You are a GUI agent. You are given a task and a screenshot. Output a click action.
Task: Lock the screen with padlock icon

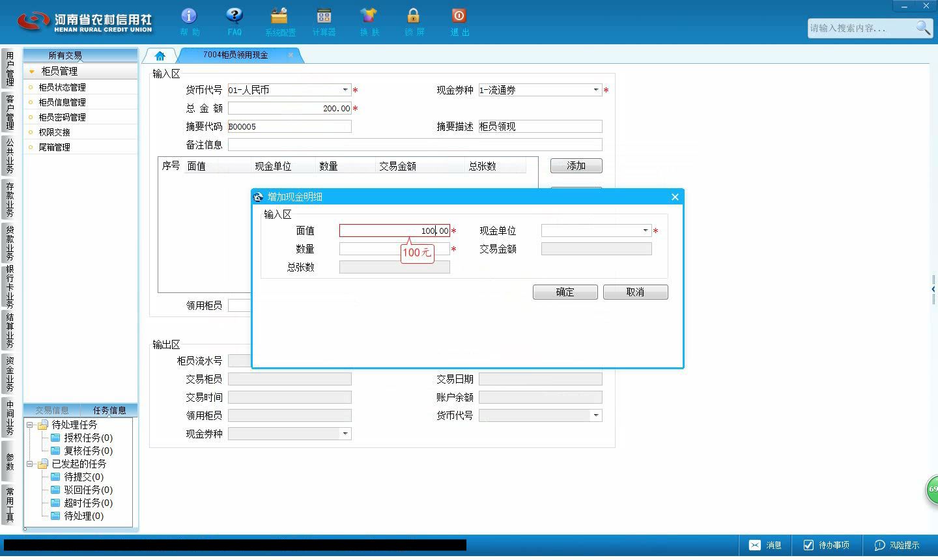pos(413,16)
